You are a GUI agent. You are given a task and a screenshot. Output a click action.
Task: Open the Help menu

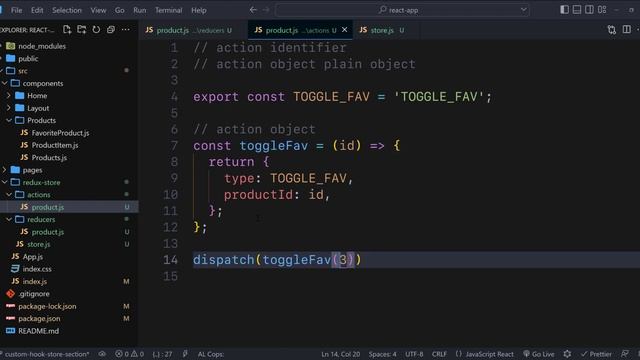click(x=199, y=10)
